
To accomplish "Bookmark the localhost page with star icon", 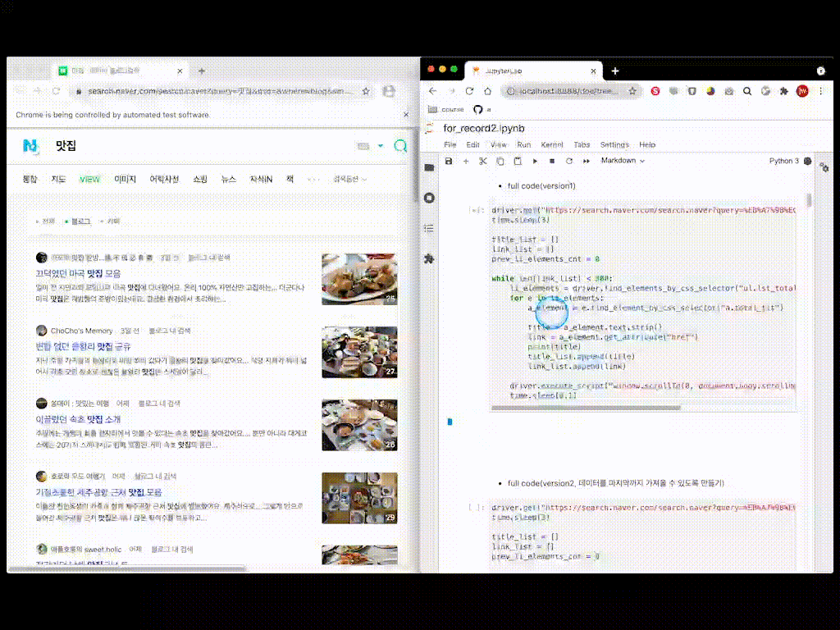I will click(x=632, y=91).
